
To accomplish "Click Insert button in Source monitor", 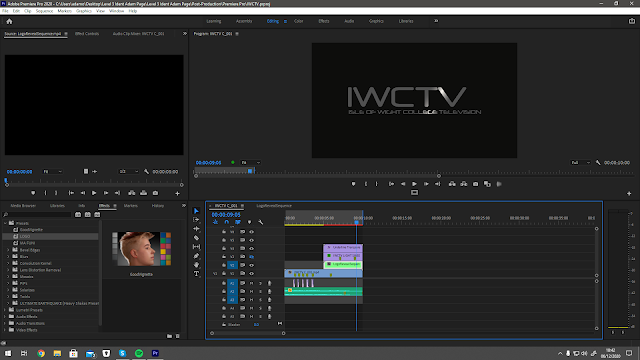I will coord(131,193).
